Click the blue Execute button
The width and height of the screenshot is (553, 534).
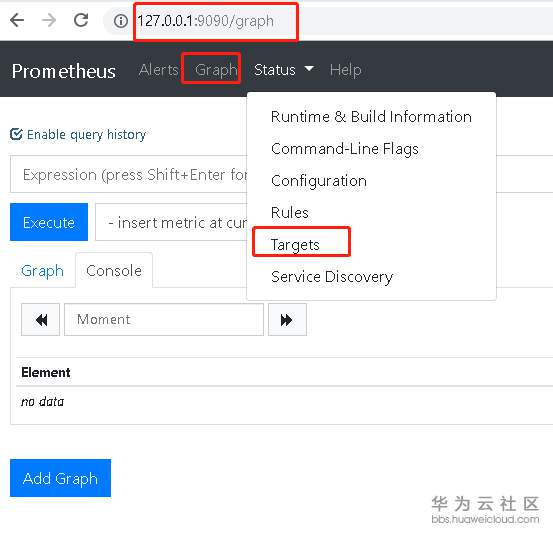[x=49, y=222]
